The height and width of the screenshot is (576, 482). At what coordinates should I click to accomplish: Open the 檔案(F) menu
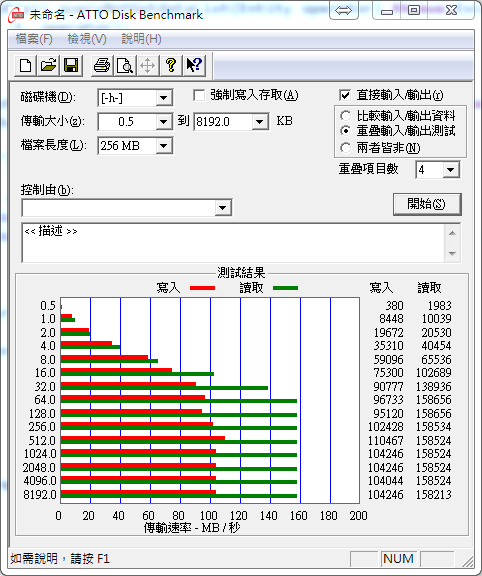point(34,39)
